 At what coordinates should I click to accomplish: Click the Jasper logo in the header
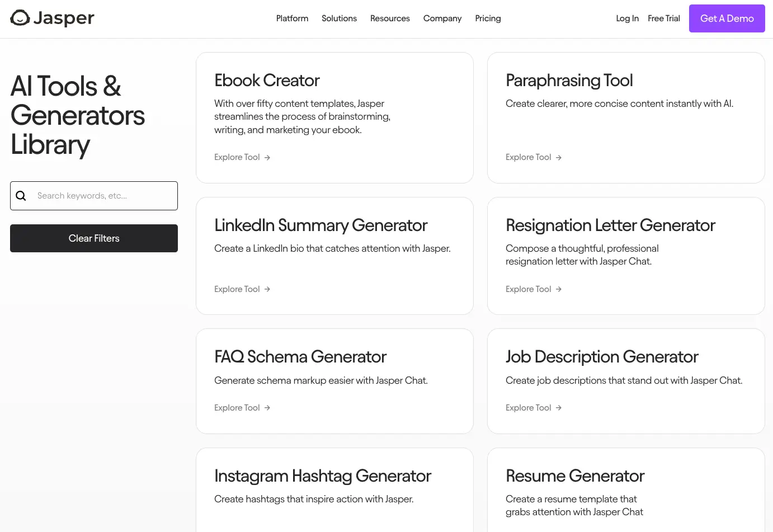(x=53, y=18)
